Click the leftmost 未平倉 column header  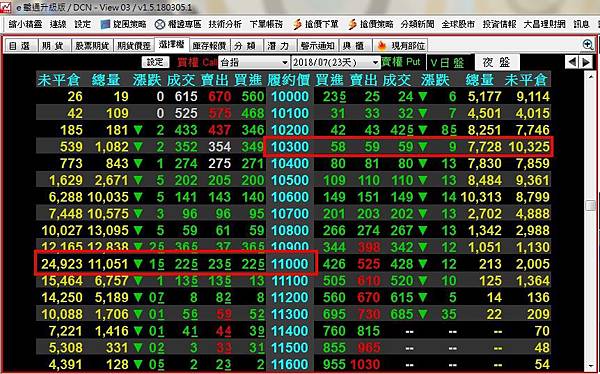(x=59, y=80)
